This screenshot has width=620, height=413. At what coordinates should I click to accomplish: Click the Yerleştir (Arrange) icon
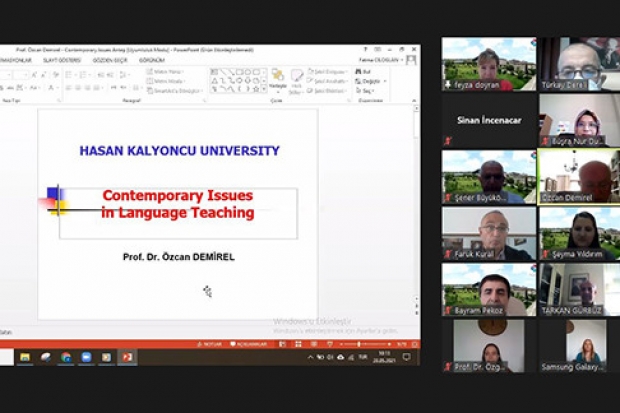tap(277, 79)
